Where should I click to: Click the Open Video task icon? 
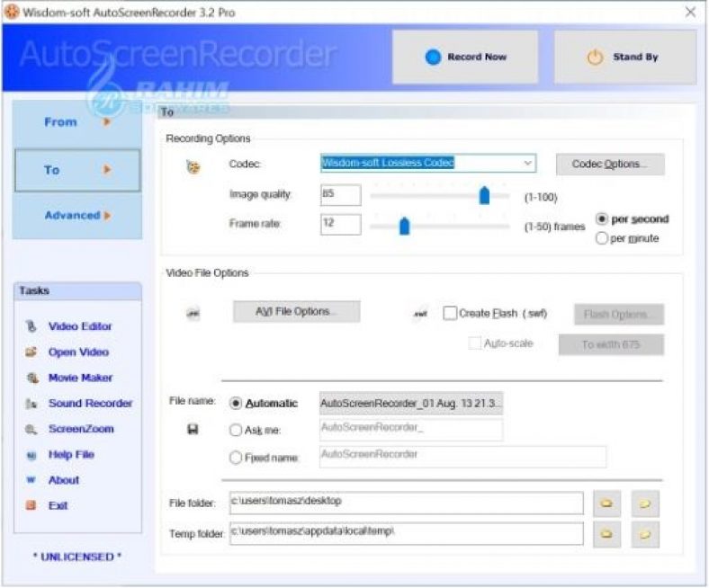click(x=31, y=352)
